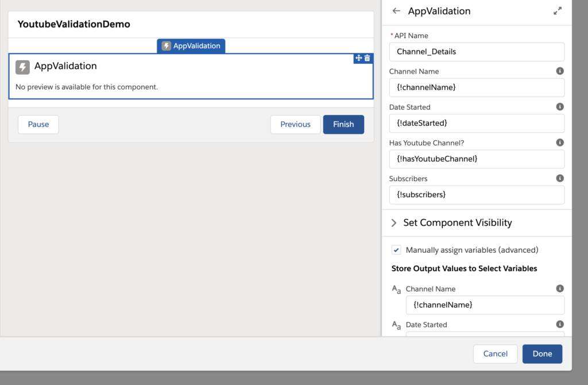Edit the API Name field Channel_Details

[x=477, y=52]
